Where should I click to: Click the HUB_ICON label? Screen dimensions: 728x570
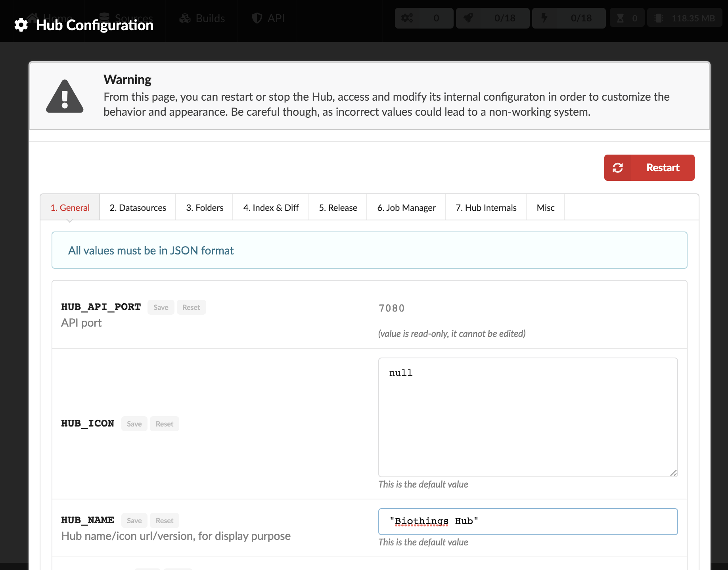[x=88, y=423]
